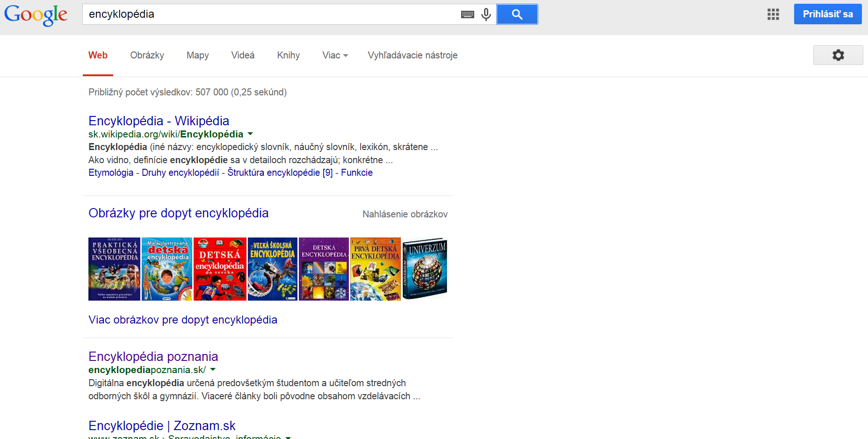Switch to Knihy tab
868x439 pixels.
pos(288,55)
